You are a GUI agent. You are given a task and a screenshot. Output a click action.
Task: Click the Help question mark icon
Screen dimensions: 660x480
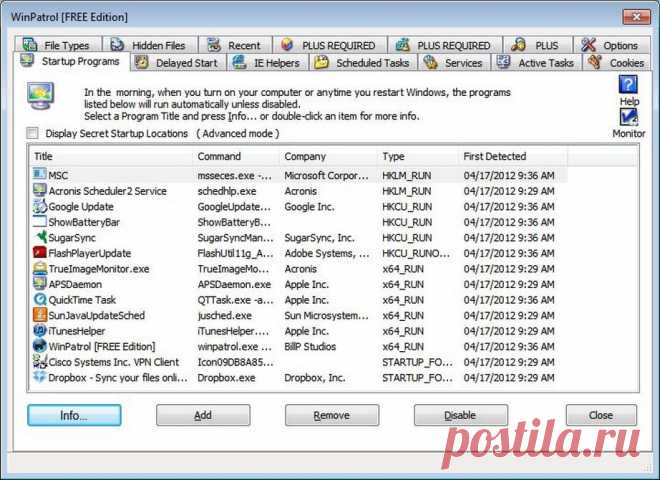pyautogui.click(x=628, y=85)
